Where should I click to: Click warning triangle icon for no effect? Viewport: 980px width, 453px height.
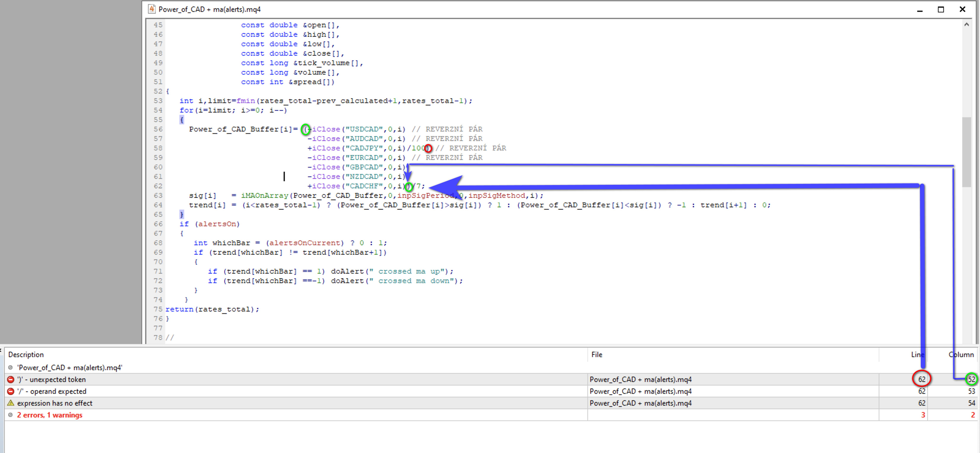(x=11, y=403)
